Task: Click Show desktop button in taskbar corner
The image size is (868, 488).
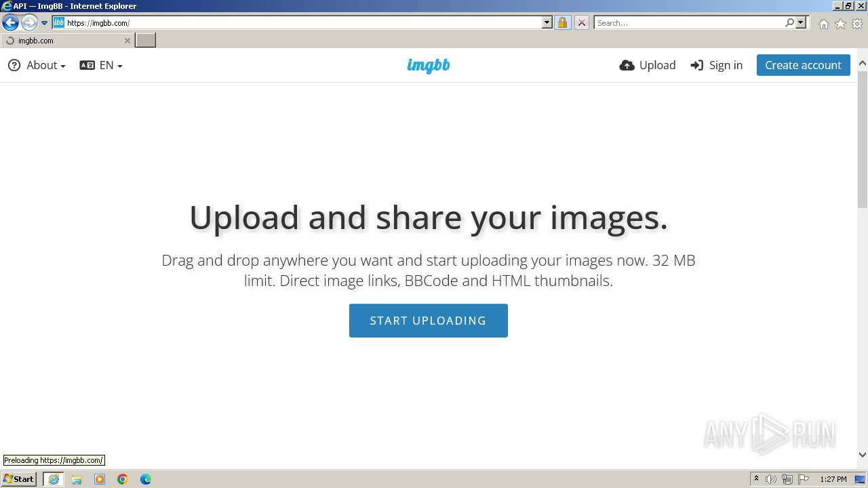Action: [x=861, y=479]
